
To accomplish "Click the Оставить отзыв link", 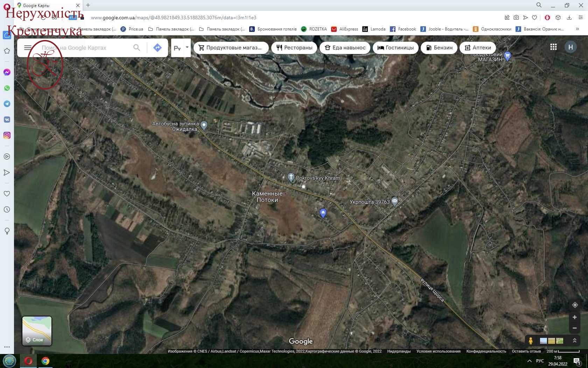I will pos(526,351).
